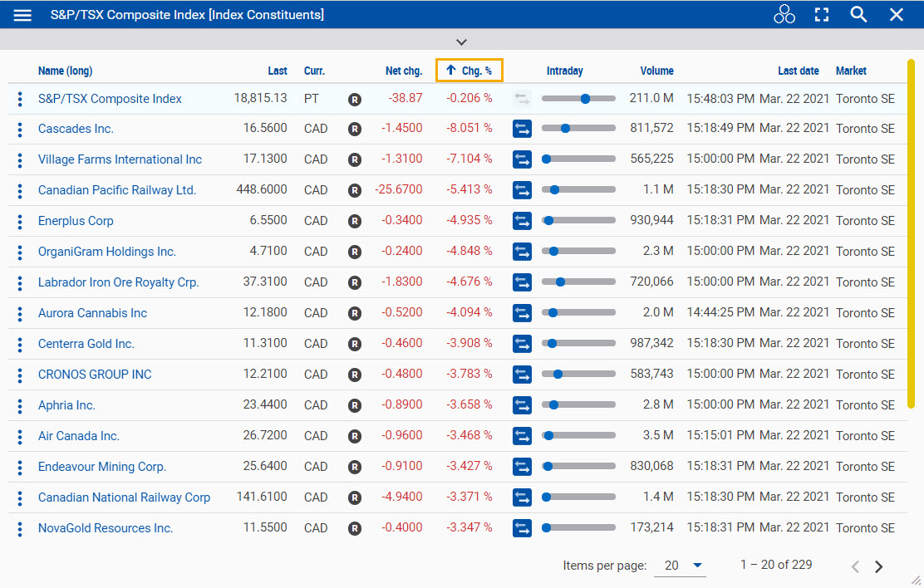Open the Items per page dropdown

point(681,565)
